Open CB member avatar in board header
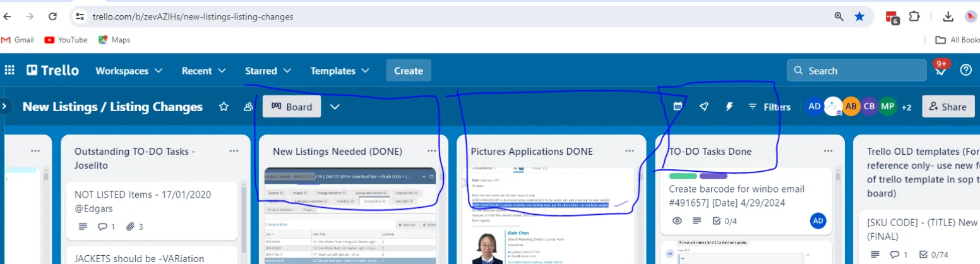This screenshot has height=264, width=980. pos(869,107)
